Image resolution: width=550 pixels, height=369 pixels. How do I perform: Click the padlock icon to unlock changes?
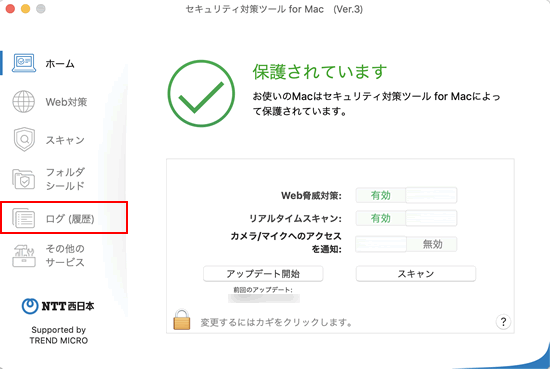click(x=182, y=320)
